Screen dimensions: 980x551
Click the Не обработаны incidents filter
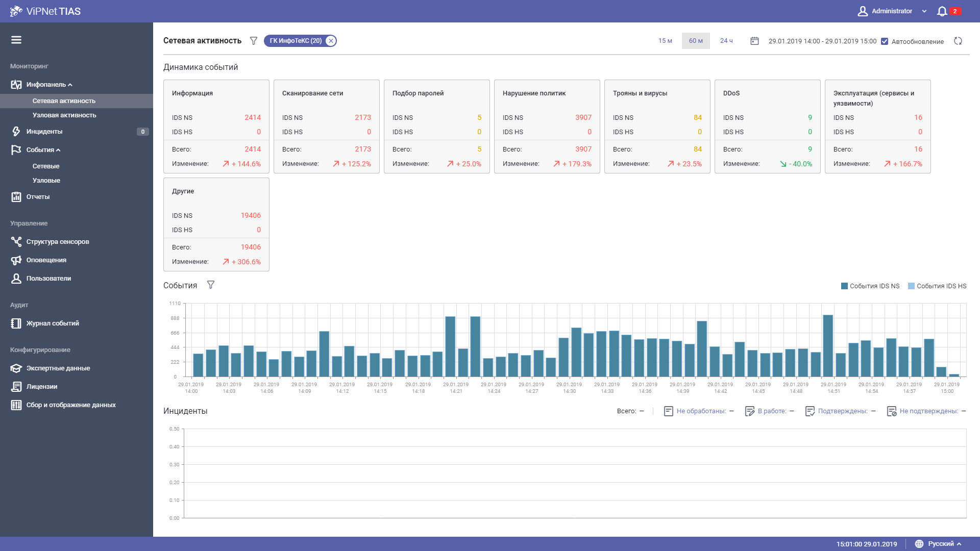(x=700, y=411)
